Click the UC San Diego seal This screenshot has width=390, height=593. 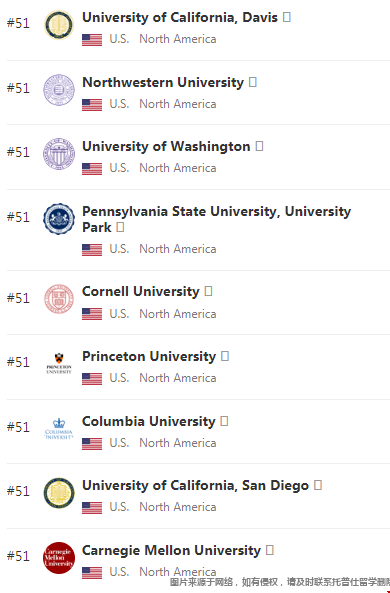coord(59,493)
